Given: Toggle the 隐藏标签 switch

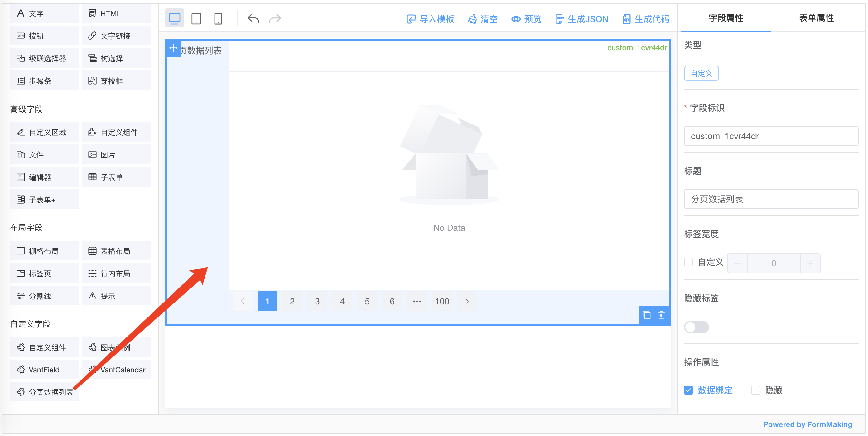Looking at the screenshot, I should tap(697, 327).
